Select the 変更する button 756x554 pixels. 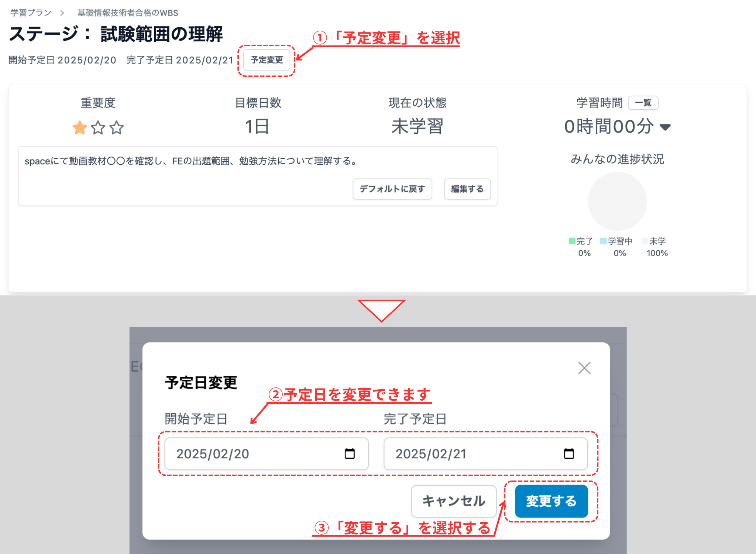551,502
